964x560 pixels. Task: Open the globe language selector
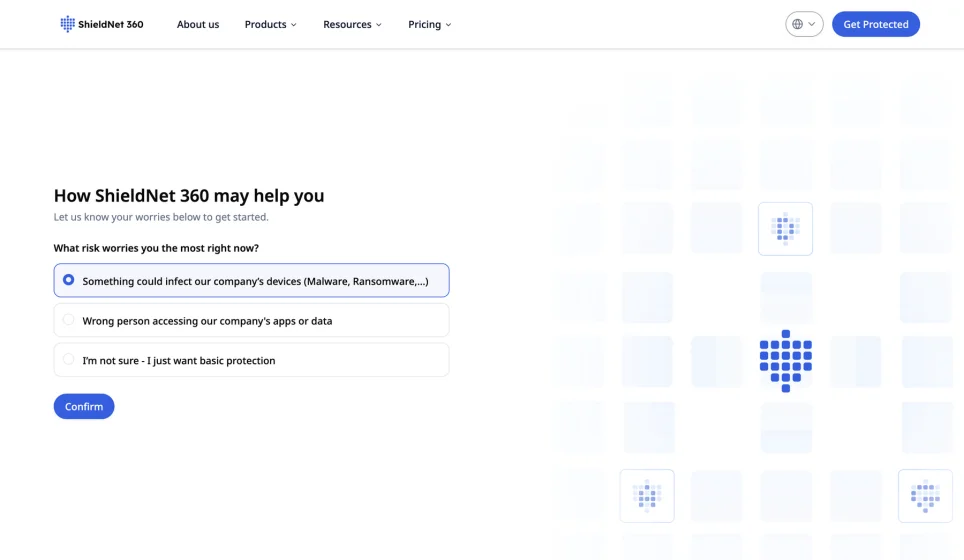point(804,24)
